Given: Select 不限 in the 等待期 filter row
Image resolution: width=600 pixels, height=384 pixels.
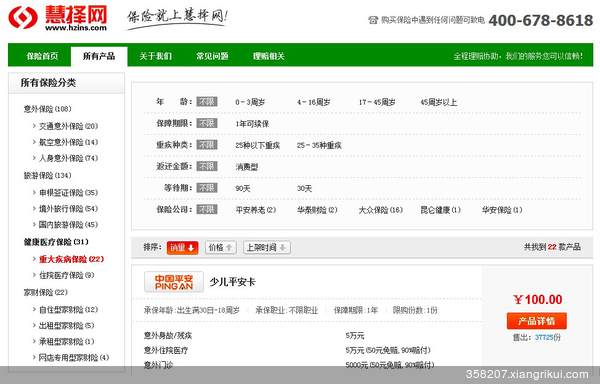Looking at the screenshot, I should (x=207, y=188).
